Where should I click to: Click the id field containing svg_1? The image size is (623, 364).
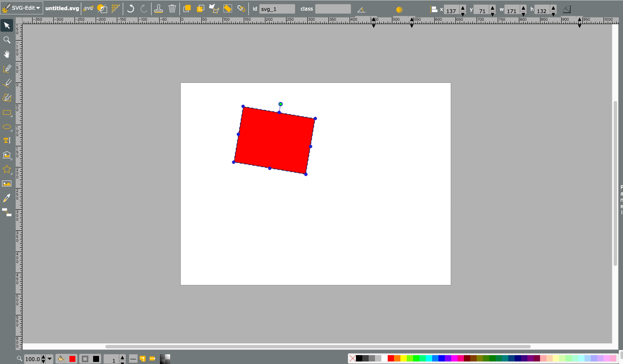(277, 9)
